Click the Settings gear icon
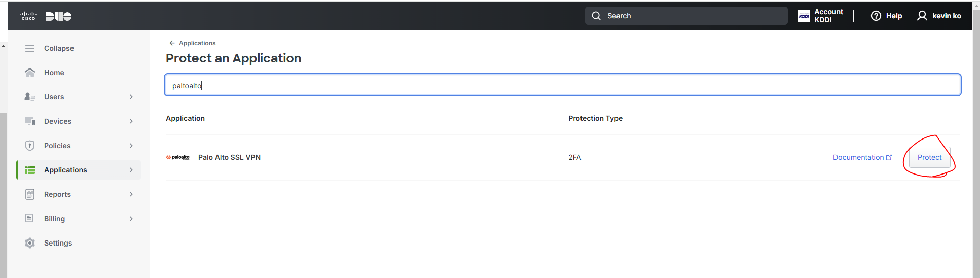Viewport: 980px width, 278px height. coord(30,243)
